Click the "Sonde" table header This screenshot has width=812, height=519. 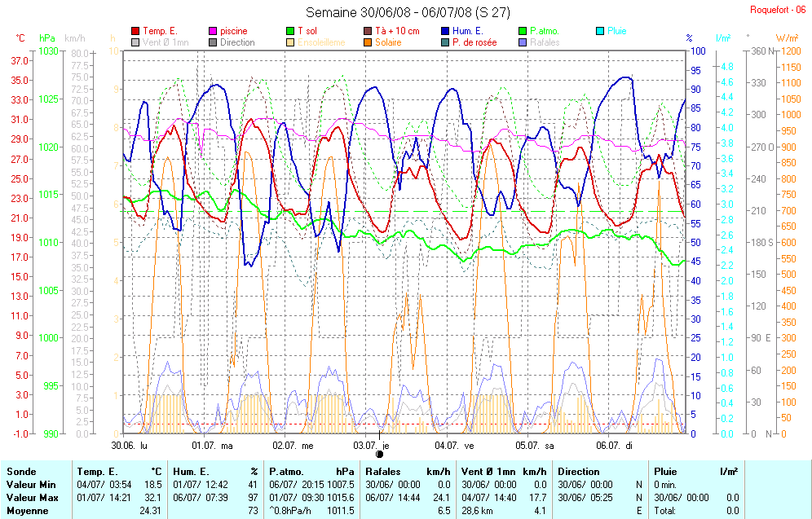pyautogui.click(x=21, y=472)
